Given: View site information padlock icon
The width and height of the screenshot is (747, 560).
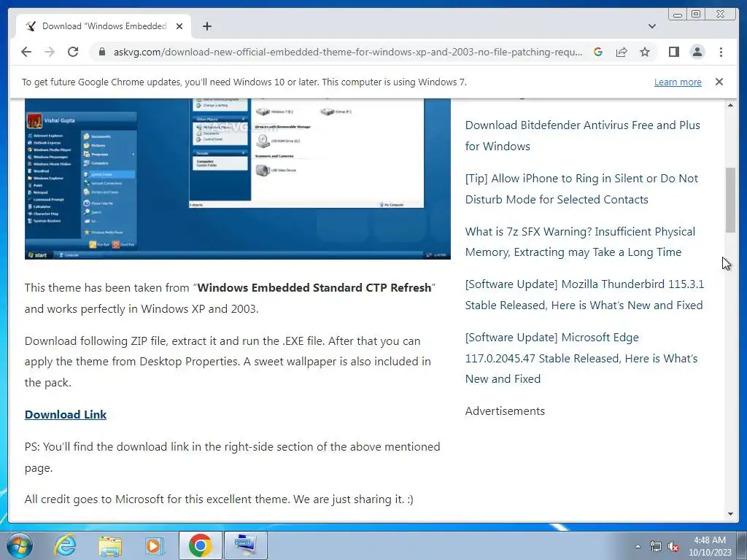Looking at the screenshot, I should click(101, 52).
